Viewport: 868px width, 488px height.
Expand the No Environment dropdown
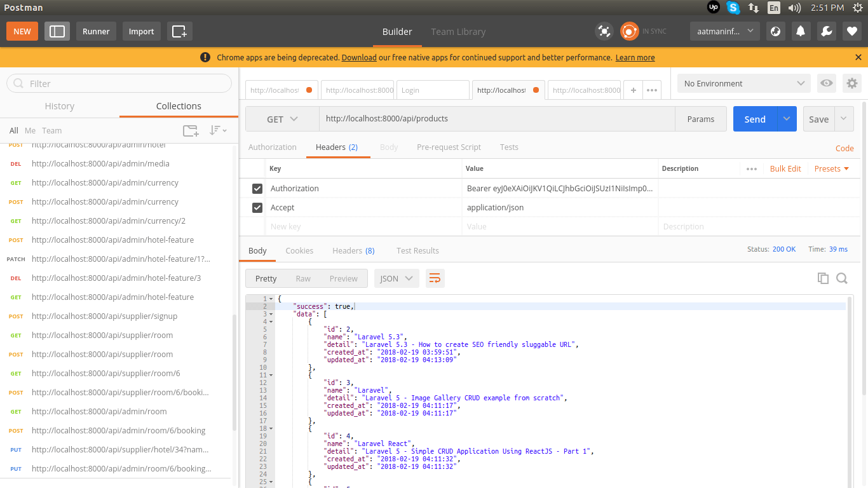(743, 83)
